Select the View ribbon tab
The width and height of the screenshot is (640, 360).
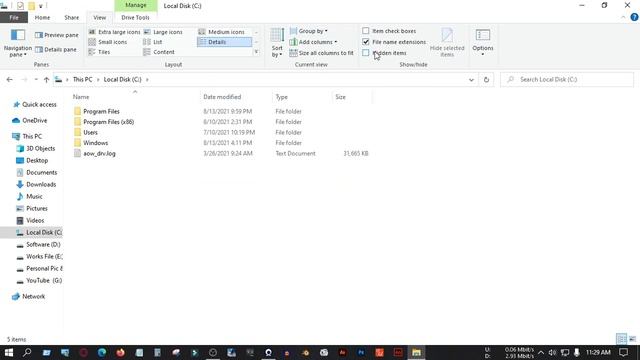pyautogui.click(x=99, y=18)
